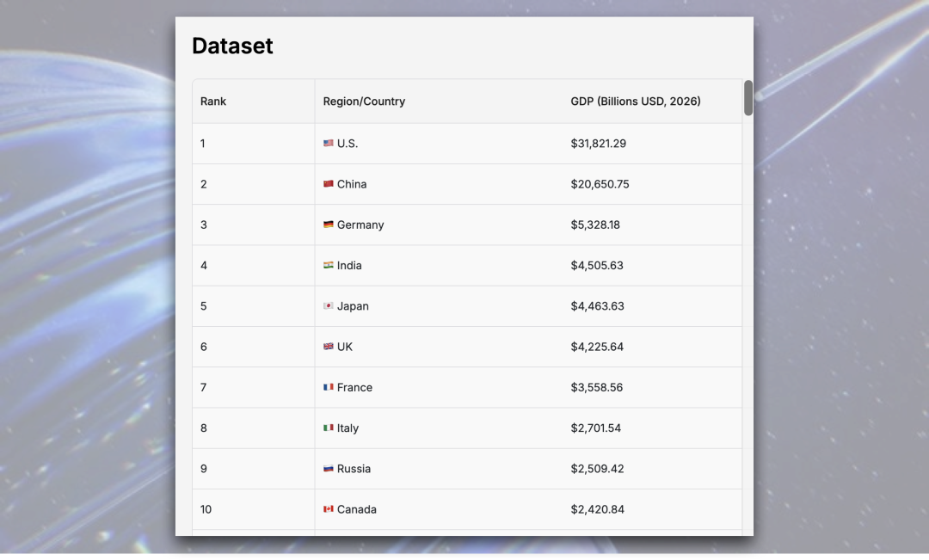Click the U.S. GDP value $31,821.29
The height and width of the screenshot is (560, 929).
point(598,143)
